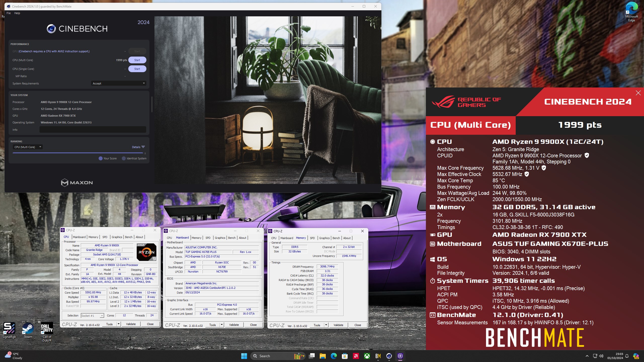
Task: Expand Tools arrow in the CPU-Z Memory window
Action: (x=326, y=325)
